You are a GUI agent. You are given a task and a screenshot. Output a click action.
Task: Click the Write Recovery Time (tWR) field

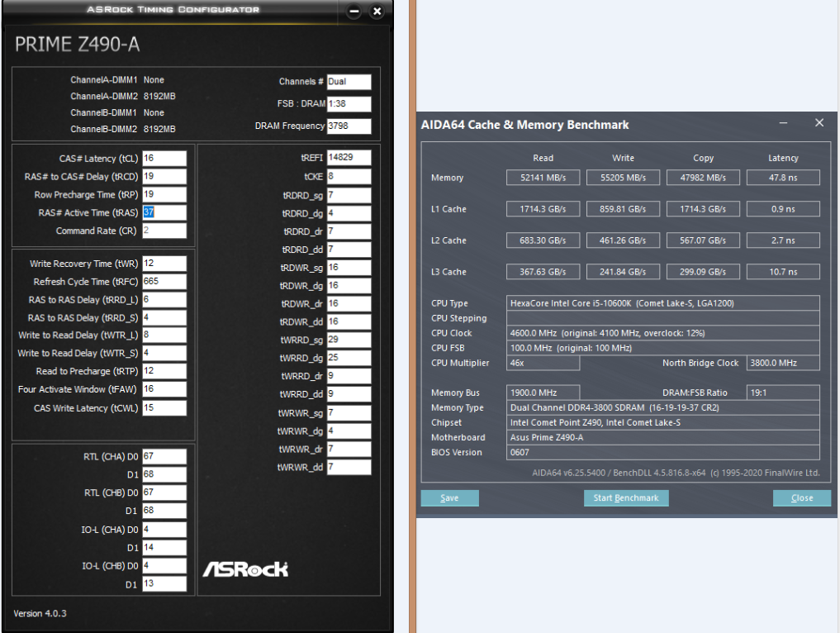pos(164,263)
